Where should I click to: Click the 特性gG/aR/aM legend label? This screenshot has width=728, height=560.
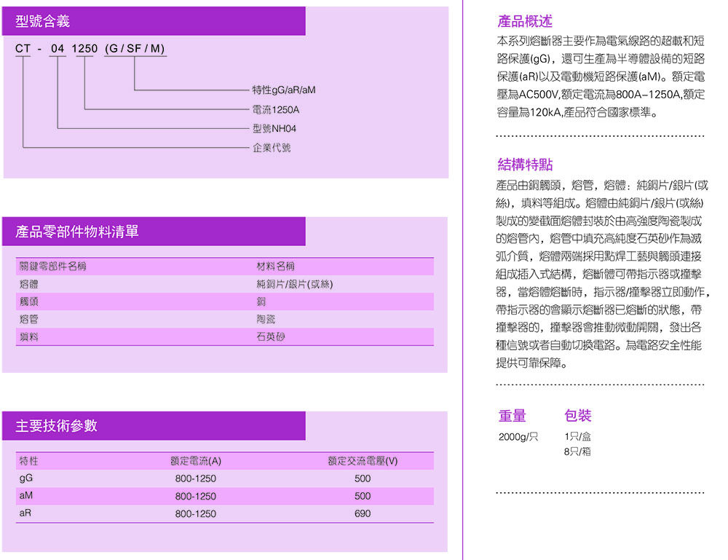283,90
